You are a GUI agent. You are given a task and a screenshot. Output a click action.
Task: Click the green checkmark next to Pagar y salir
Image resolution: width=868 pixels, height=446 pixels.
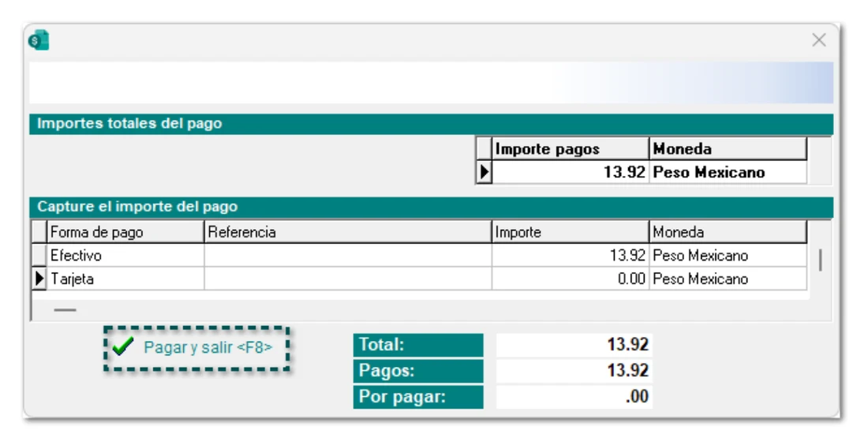122,347
